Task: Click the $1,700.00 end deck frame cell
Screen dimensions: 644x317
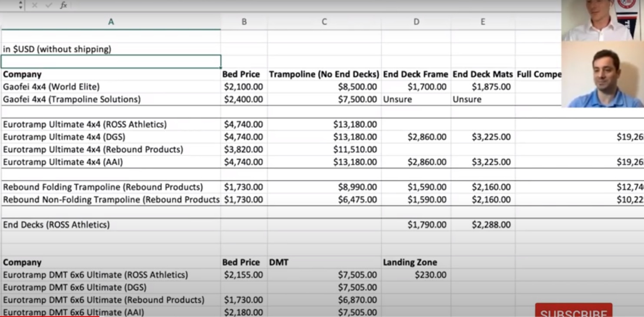Action: click(x=416, y=87)
